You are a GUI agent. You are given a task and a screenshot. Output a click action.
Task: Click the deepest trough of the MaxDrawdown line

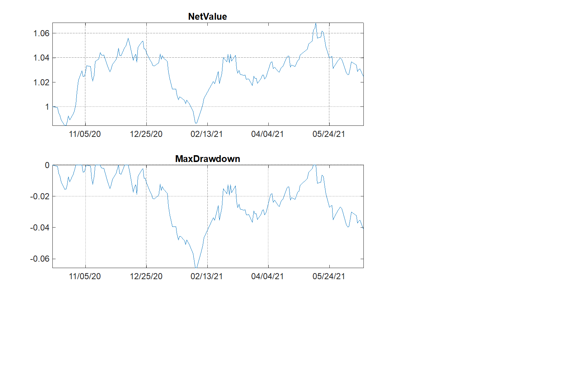(x=196, y=267)
